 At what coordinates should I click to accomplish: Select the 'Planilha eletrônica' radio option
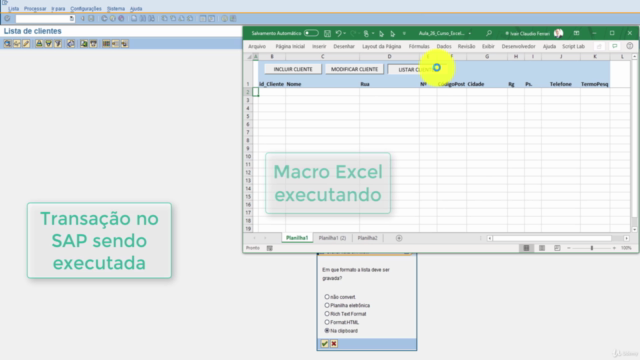click(327, 305)
